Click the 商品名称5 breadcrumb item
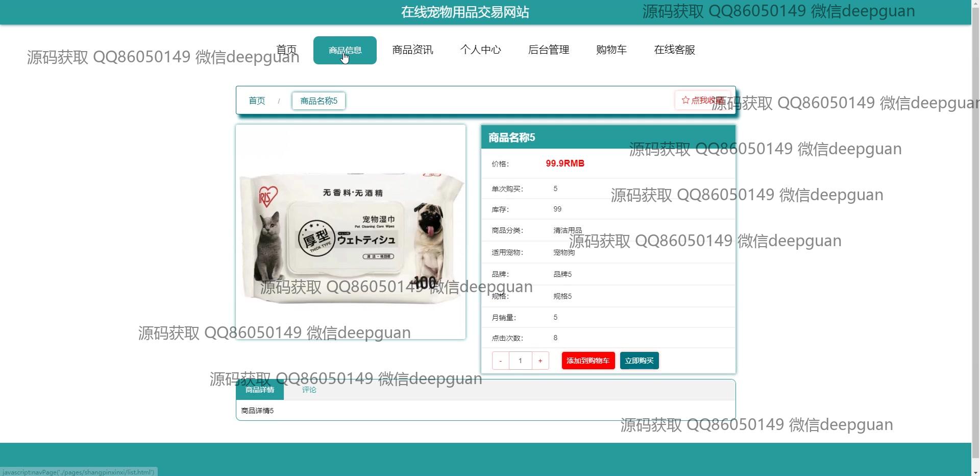This screenshot has width=980, height=476. (x=318, y=101)
